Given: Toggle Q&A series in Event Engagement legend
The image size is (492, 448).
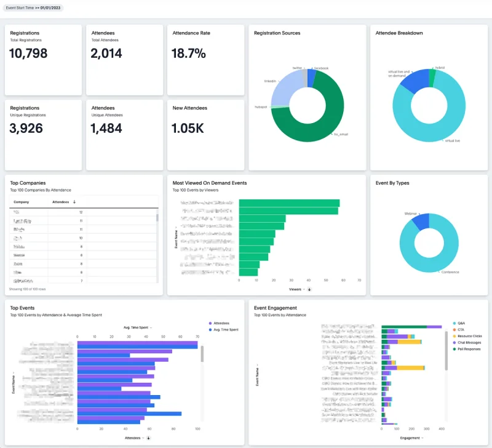Looking at the screenshot, I should coord(459,323).
